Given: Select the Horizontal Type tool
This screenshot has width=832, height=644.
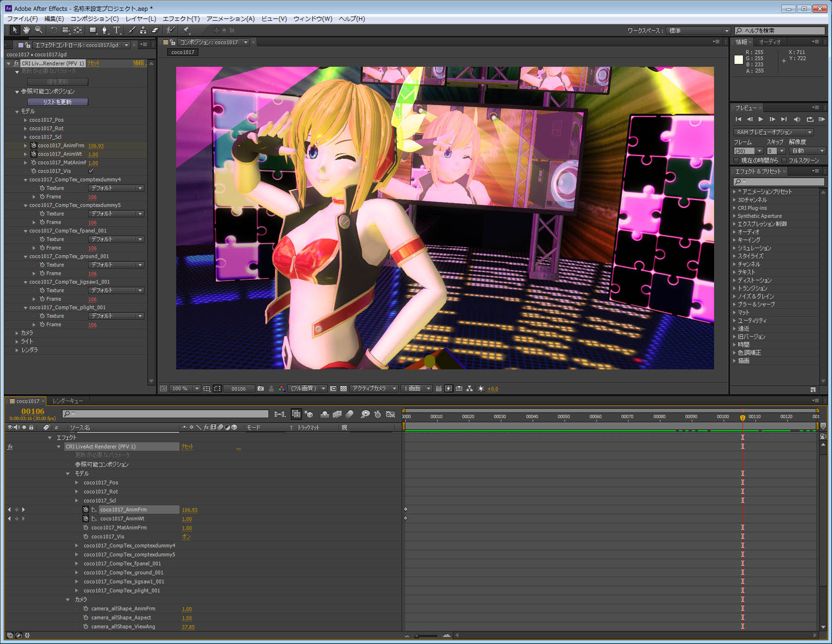Looking at the screenshot, I should click(116, 30).
